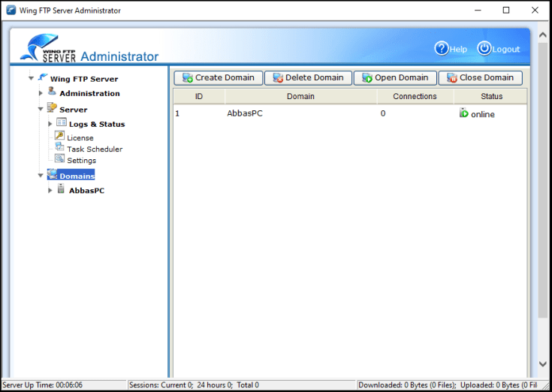552x392 pixels.
Task: Click the Wing FTP Server logo
Action: (x=48, y=48)
